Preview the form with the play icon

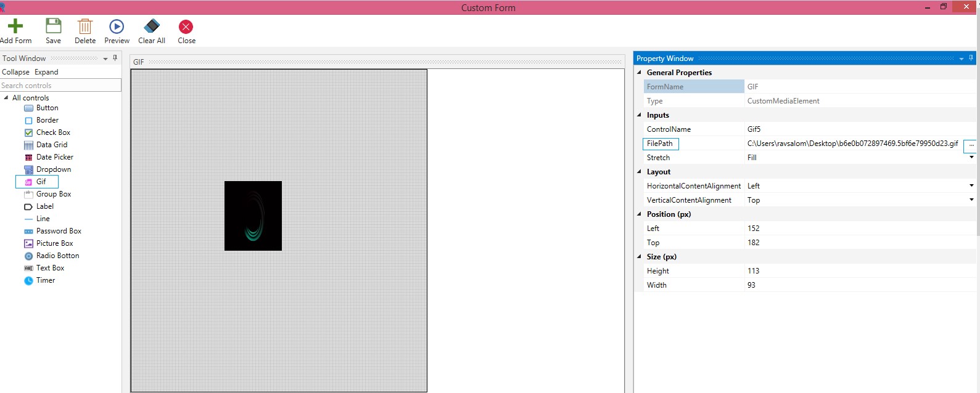pyautogui.click(x=117, y=26)
